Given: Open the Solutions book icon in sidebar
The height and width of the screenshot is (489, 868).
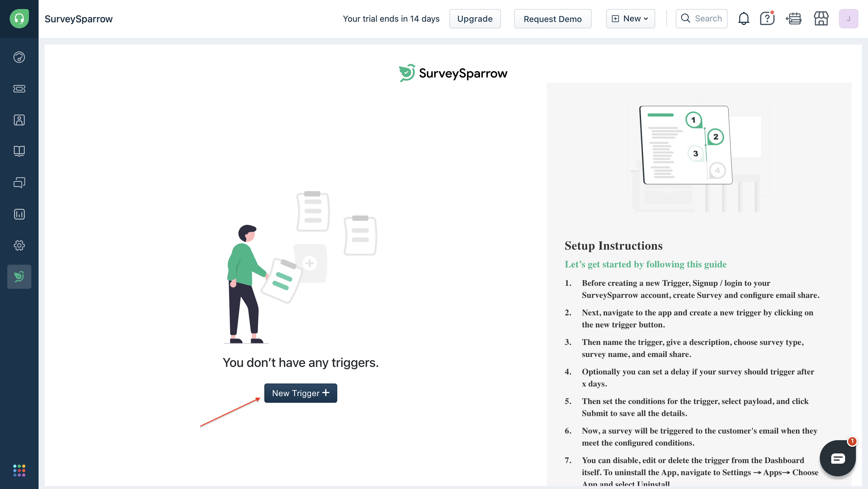Looking at the screenshot, I should [x=19, y=151].
